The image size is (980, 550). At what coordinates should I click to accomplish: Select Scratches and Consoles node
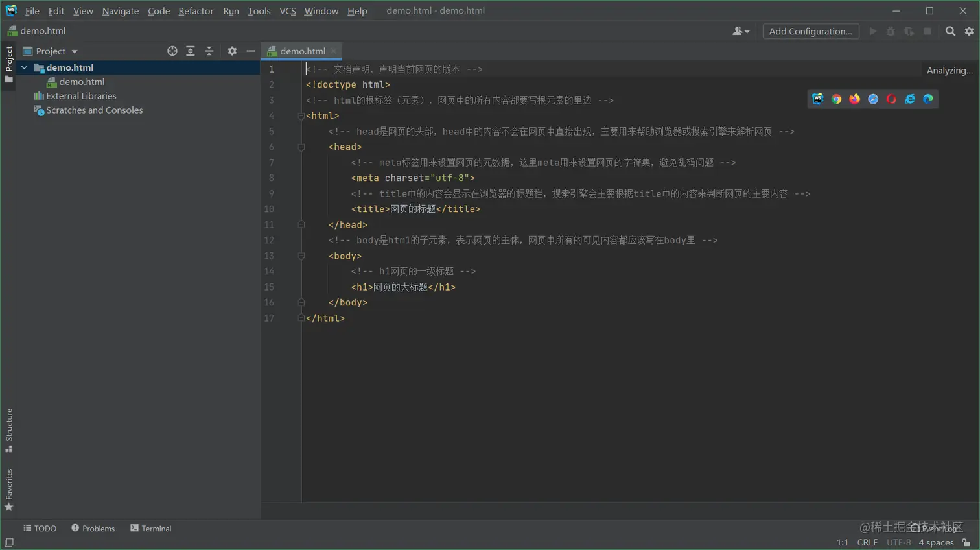point(88,110)
